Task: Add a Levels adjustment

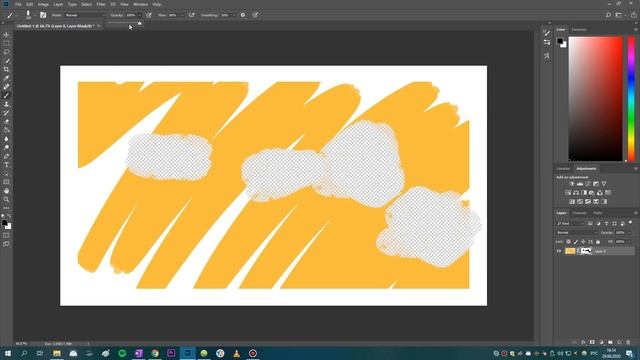Action: (x=580, y=184)
